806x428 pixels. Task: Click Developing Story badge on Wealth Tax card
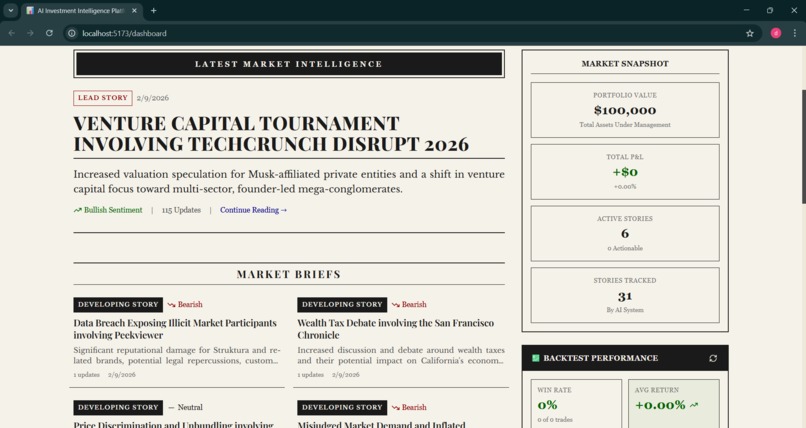tap(342, 305)
